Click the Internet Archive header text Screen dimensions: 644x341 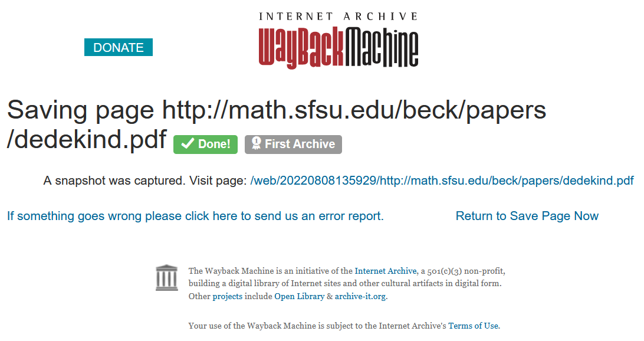point(339,17)
